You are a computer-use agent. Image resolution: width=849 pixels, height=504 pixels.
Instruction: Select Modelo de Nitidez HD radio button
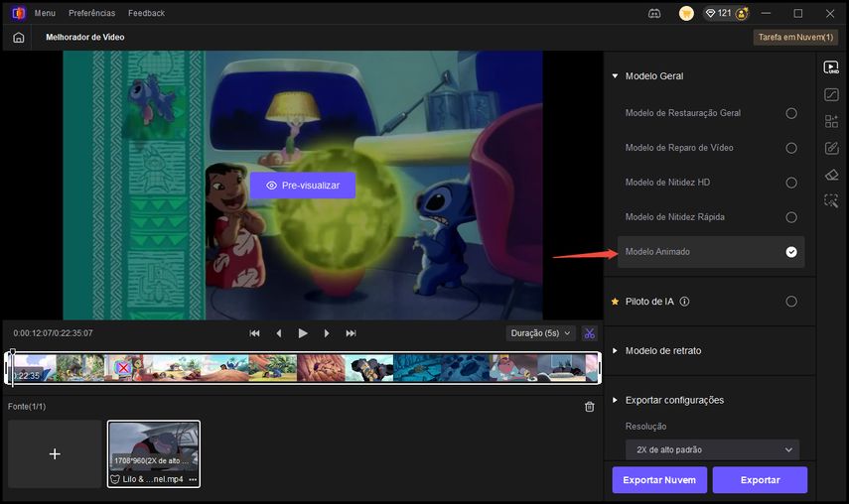pyautogui.click(x=791, y=183)
